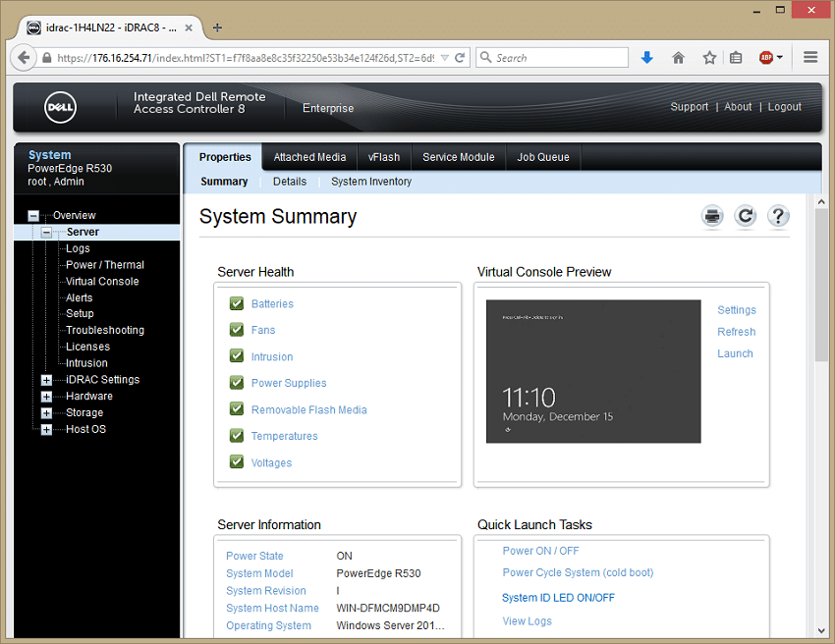This screenshot has height=644, width=835.
Task: Click the Adblock Plus ABP icon
Action: [x=766, y=58]
